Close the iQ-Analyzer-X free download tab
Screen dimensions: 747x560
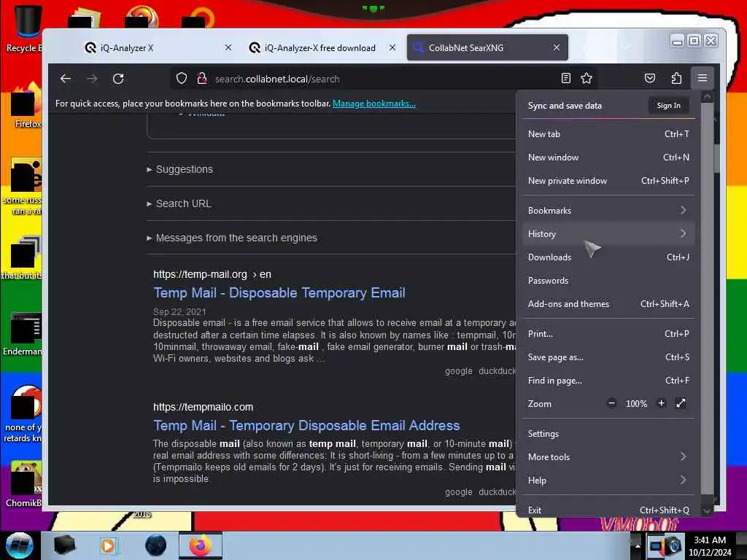coord(392,47)
